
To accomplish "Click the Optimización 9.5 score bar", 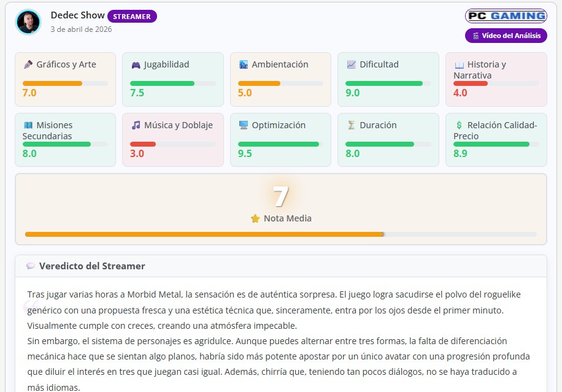I will click(x=279, y=144).
